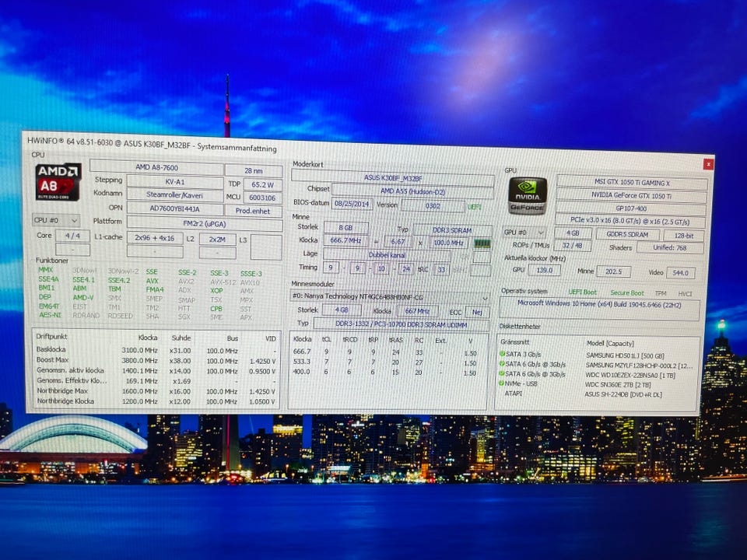Viewport: 747px width, 560px height.
Task: Click the Steamroller/Kaveri codename field
Action: (174, 194)
